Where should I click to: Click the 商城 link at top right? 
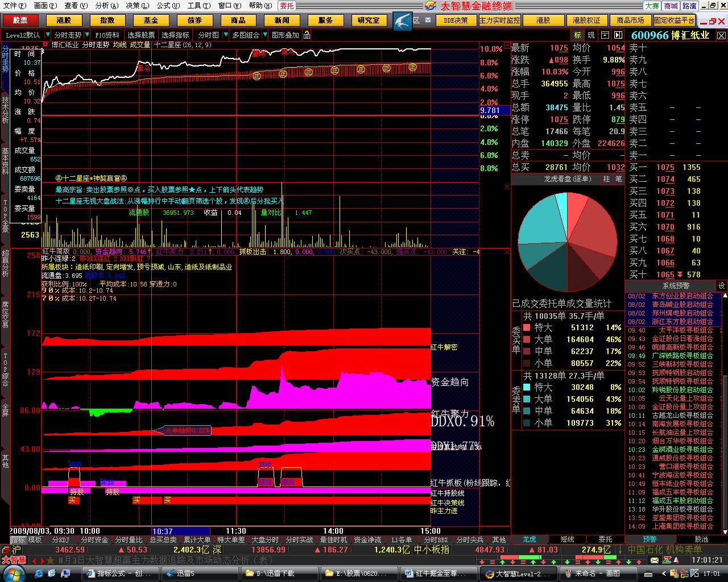pos(671,6)
